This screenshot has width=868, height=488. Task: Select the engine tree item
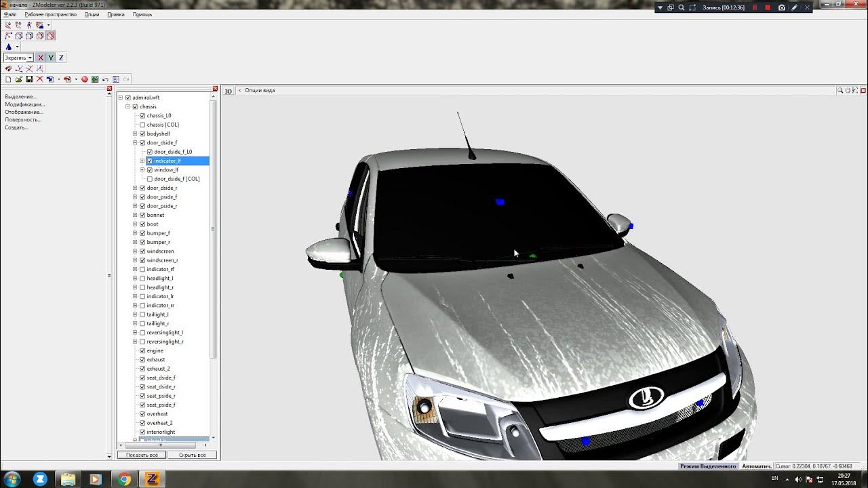point(155,350)
